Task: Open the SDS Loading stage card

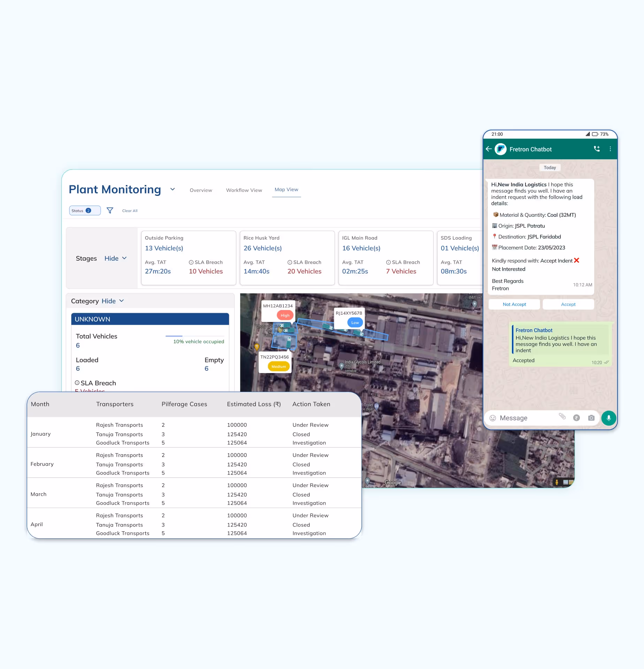Action: (460, 258)
